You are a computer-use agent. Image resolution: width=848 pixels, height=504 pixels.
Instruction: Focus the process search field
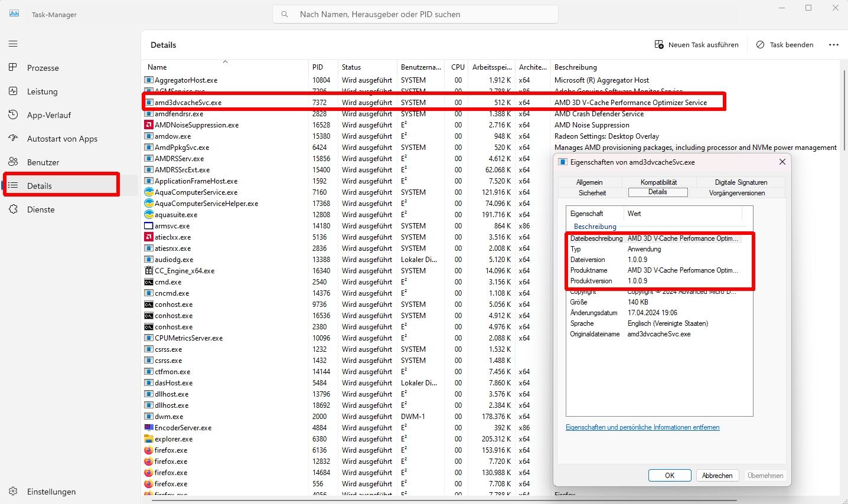click(x=415, y=14)
